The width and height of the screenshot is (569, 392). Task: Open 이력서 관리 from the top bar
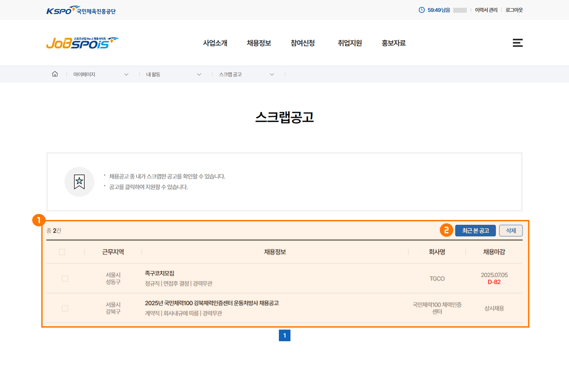pos(486,10)
